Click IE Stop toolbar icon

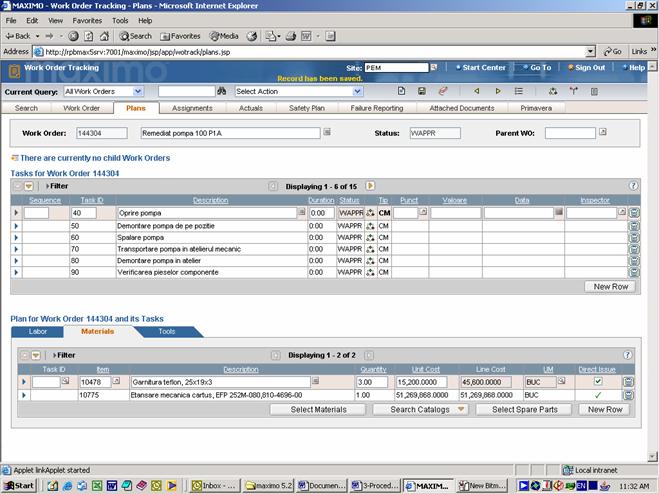pyautogui.click(x=73, y=36)
